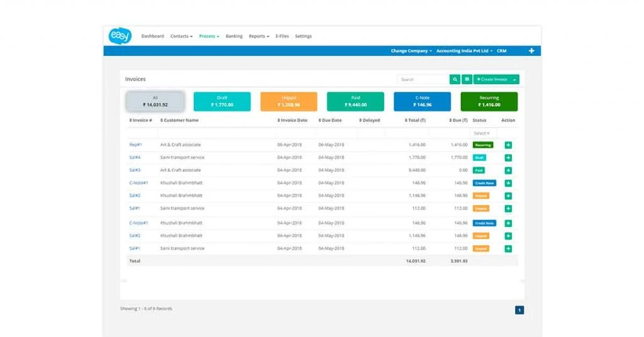Open invoice link Sal#3

tap(135, 170)
